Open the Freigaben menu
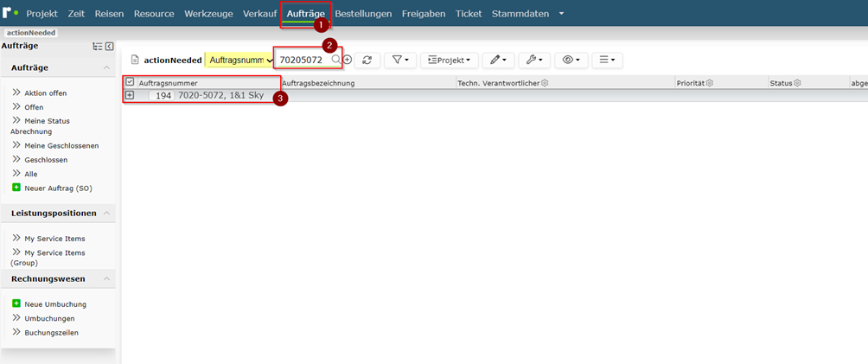 point(424,14)
